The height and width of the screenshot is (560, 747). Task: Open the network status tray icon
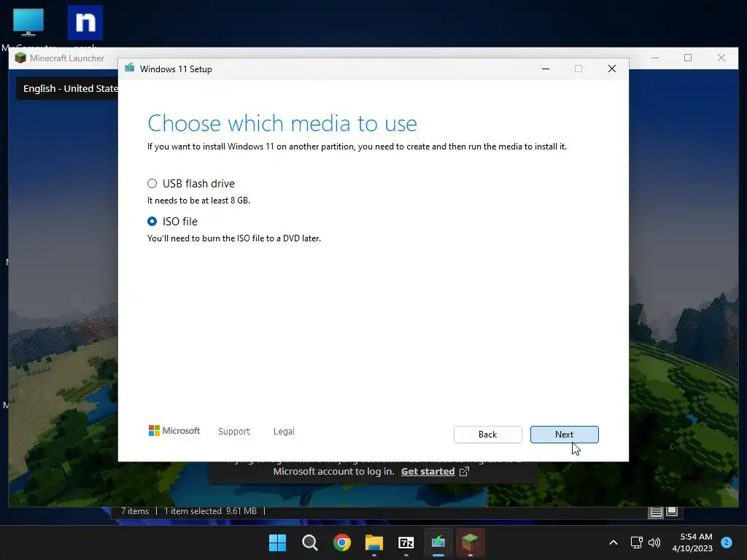point(636,542)
